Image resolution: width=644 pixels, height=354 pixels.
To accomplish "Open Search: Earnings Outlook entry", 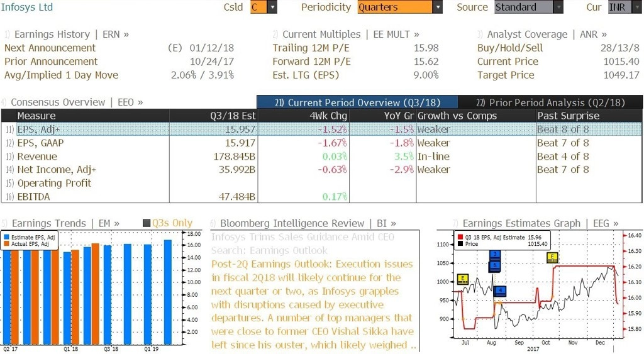I will coord(269,250).
